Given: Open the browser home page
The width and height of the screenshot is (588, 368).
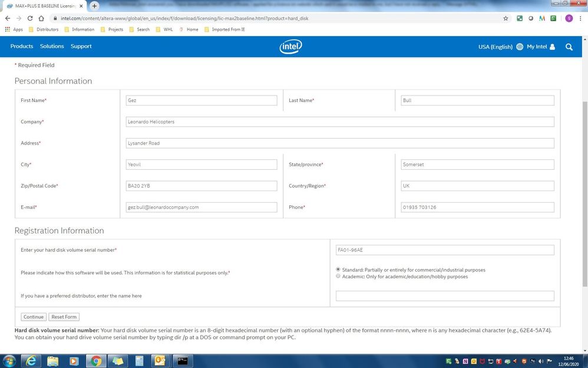Looking at the screenshot, I should pos(41,18).
